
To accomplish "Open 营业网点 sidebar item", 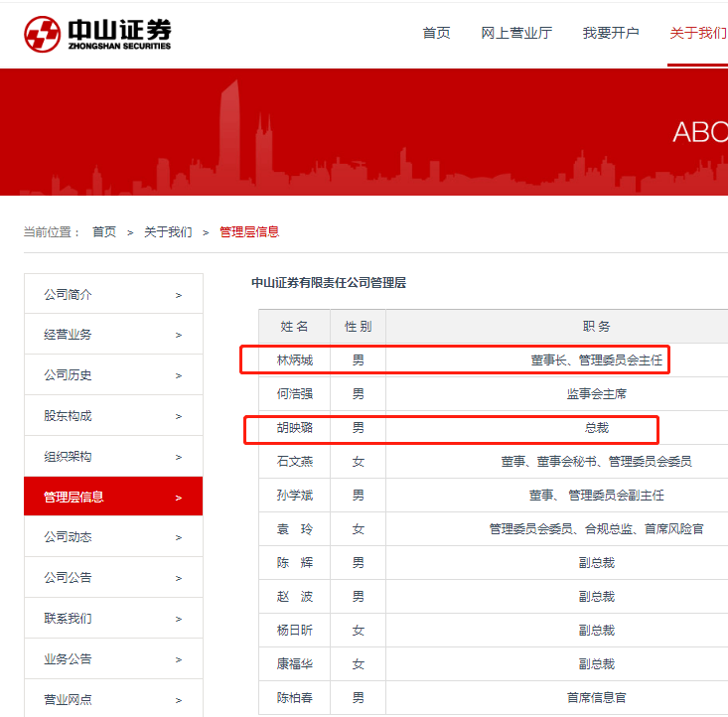I will (68, 699).
